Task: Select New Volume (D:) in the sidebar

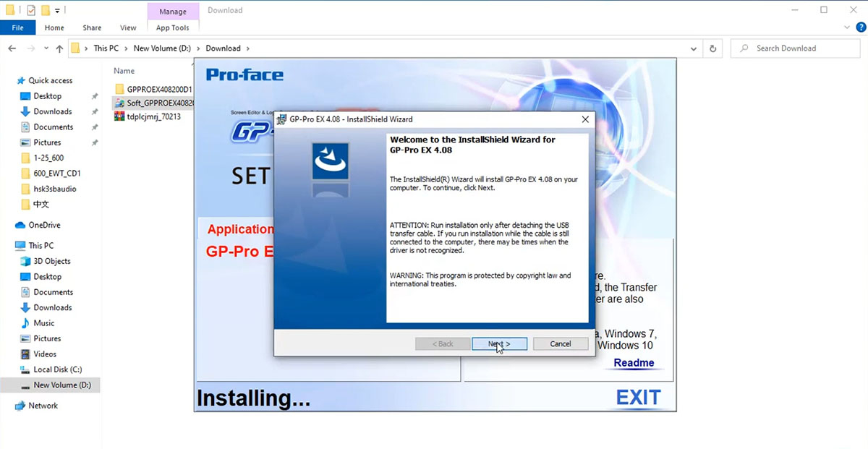Action: [62, 385]
